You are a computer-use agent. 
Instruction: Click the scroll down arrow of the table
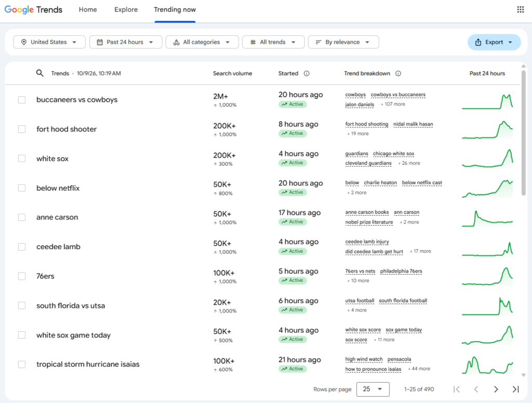524,375
